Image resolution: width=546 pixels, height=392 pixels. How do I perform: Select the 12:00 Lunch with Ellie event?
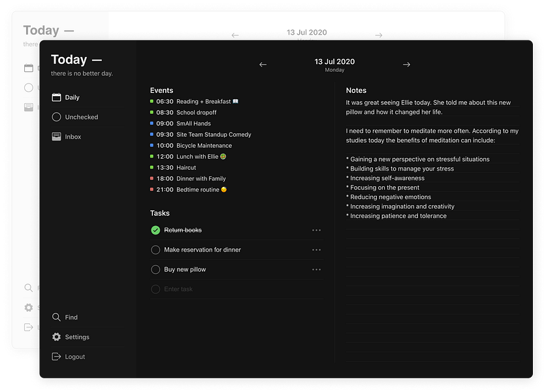click(188, 156)
